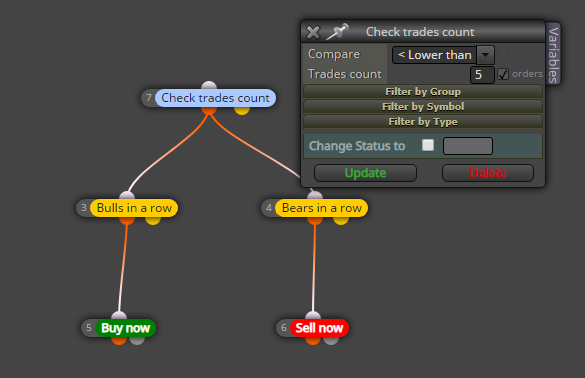Screen dimensions: 585x378
Task: Click yellow output connector of Check trades count
Action: coord(242,110)
